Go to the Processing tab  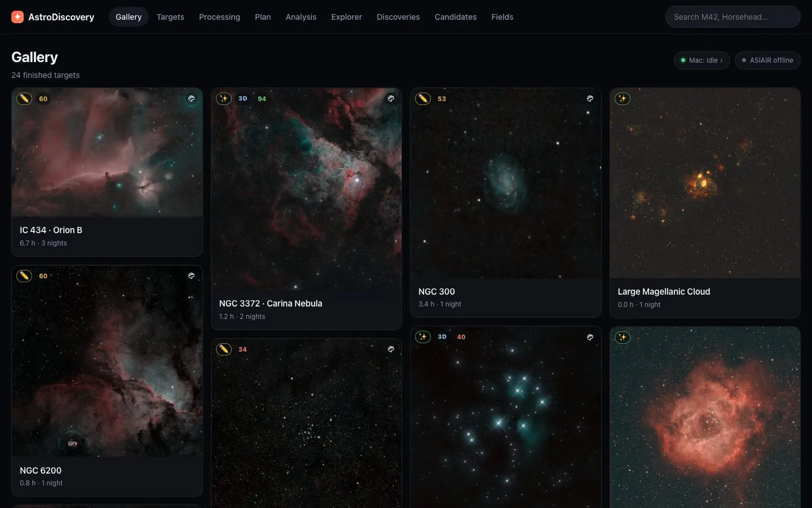[219, 17]
